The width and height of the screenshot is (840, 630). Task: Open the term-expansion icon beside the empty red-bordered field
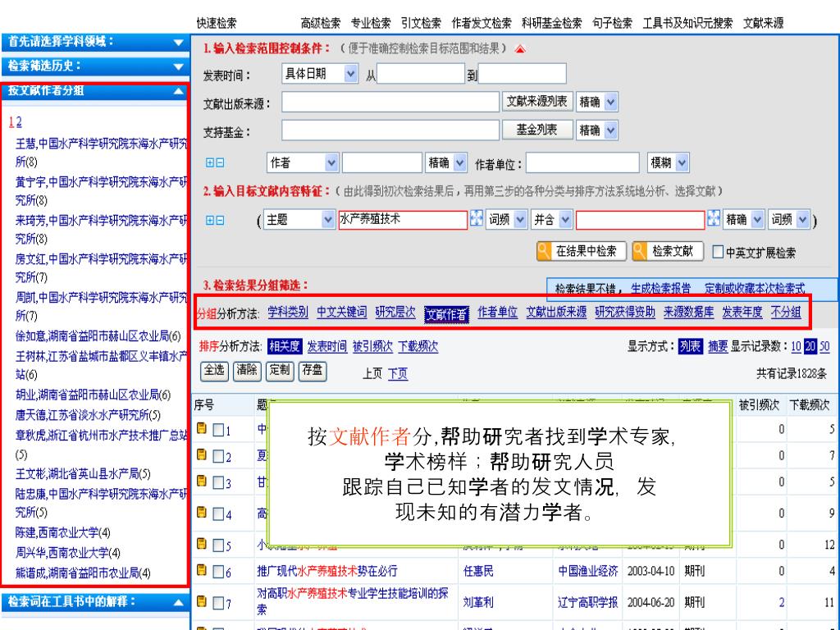click(714, 218)
